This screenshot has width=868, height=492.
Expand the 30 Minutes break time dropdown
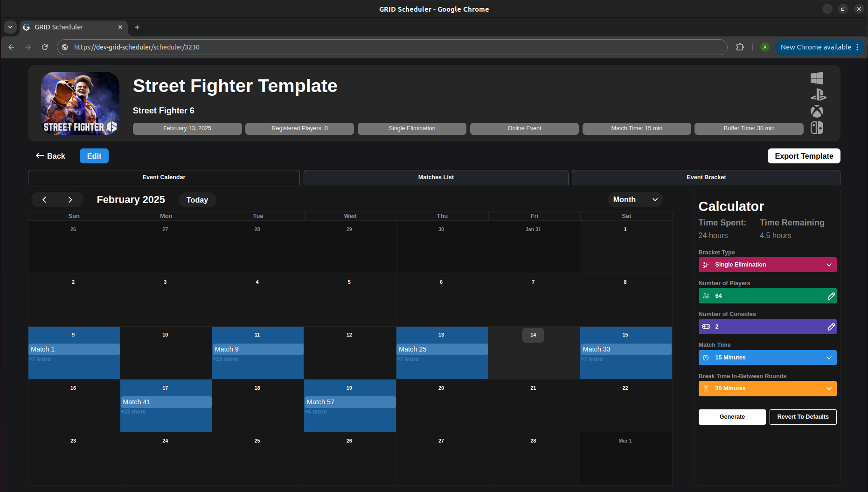tap(767, 388)
